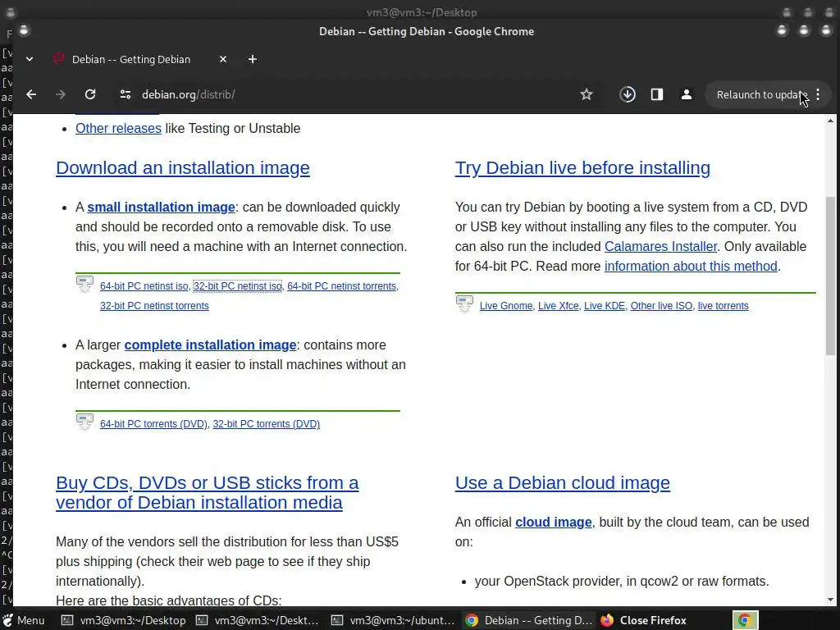This screenshot has width=840, height=630.
Task: Expand the tab search chevron
Action: 30,59
